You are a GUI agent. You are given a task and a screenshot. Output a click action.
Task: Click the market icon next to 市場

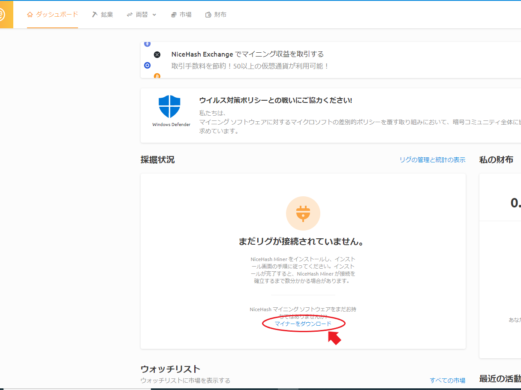(173, 15)
